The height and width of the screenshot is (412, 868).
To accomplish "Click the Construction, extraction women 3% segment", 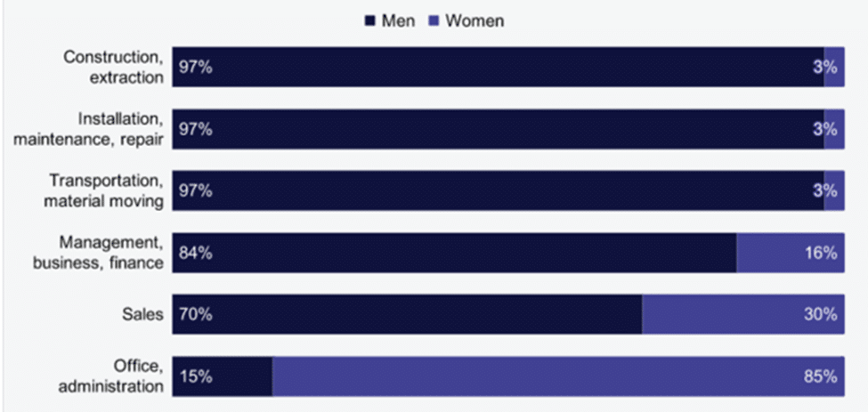I will click(834, 67).
